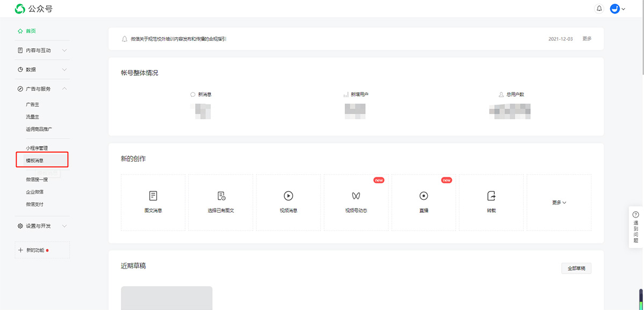Open the 遇到问题 help icon
644x310 pixels.
[636, 215]
